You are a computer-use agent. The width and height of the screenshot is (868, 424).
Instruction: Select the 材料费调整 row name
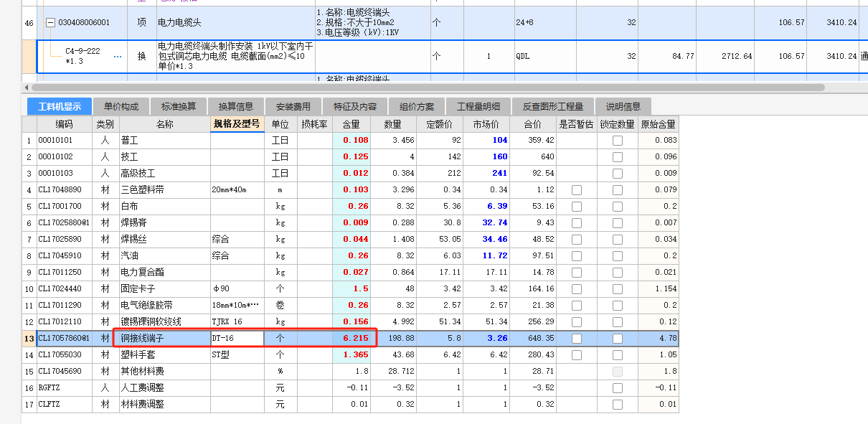[164, 404]
